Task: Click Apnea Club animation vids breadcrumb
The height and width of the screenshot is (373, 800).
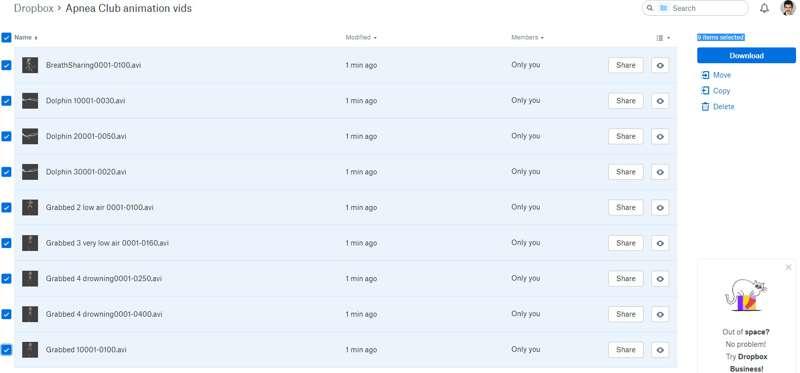Action: (x=129, y=8)
